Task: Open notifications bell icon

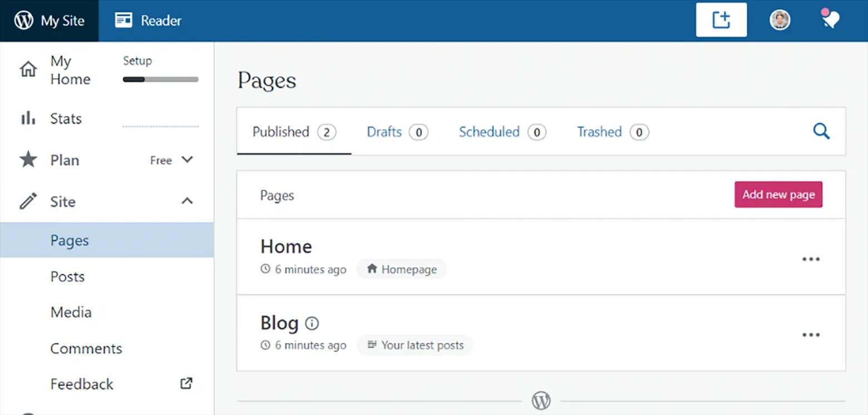Action: tap(830, 20)
